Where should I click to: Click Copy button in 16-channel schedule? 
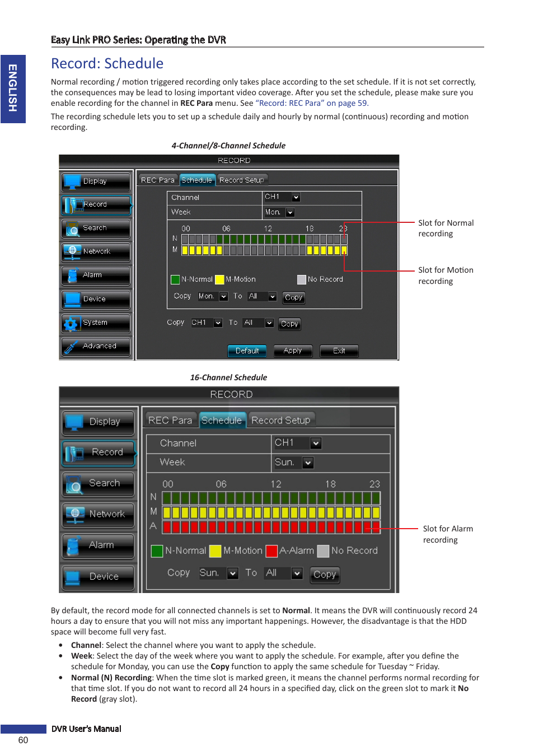(325, 575)
